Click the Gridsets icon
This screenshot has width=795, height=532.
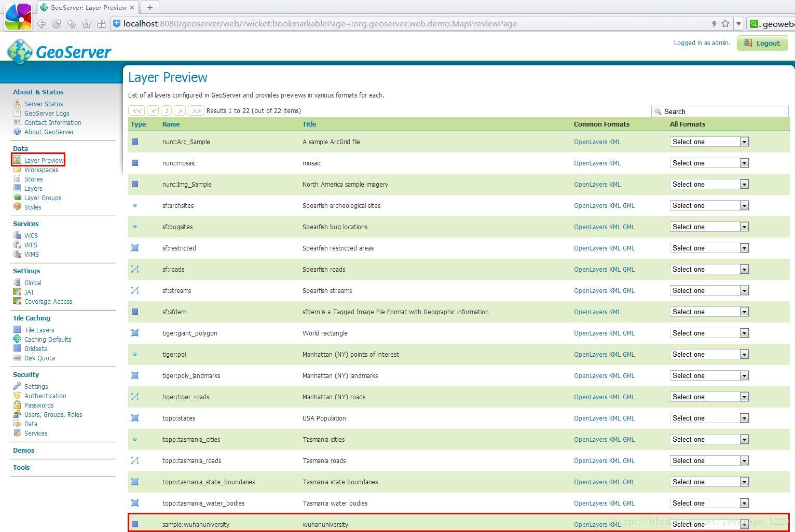pyautogui.click(x=17, y=348)
